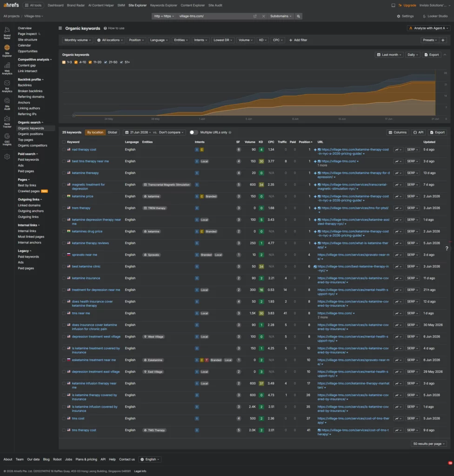Open Site Audit in left icon rail
This screenshot has width=454, height=476.
coord(7,104)
